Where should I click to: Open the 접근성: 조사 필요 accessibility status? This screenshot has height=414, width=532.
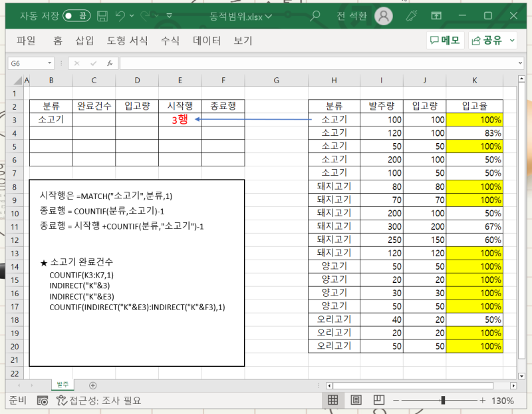coord(98,401)
